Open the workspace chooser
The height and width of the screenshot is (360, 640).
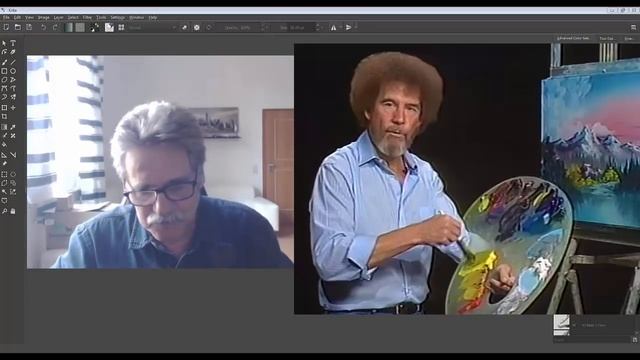pos(633,27)
